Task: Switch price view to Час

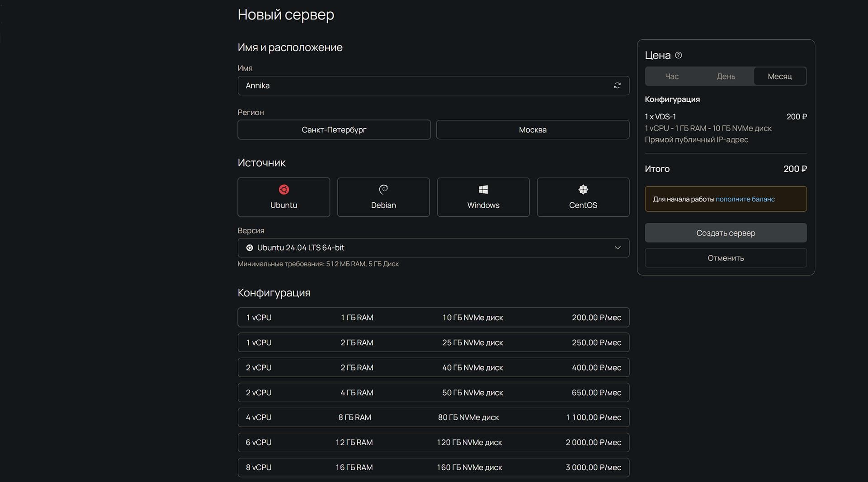Action: 672,76
